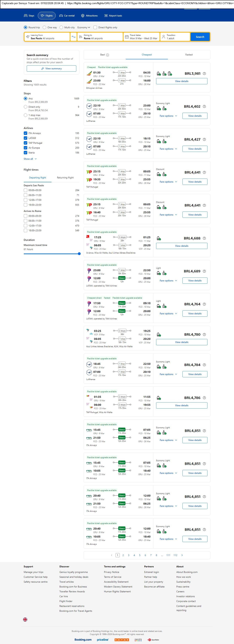The image size is (234, 644).
Task: Open the Car rental section icon
Action: click(61, 15)
